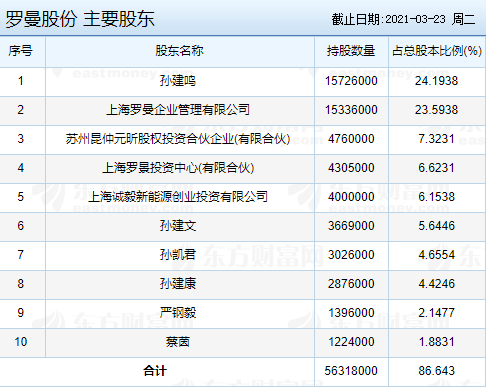486x390 pixels.
Task: Select the percentage 1.8831
Action: click(436, 342)
